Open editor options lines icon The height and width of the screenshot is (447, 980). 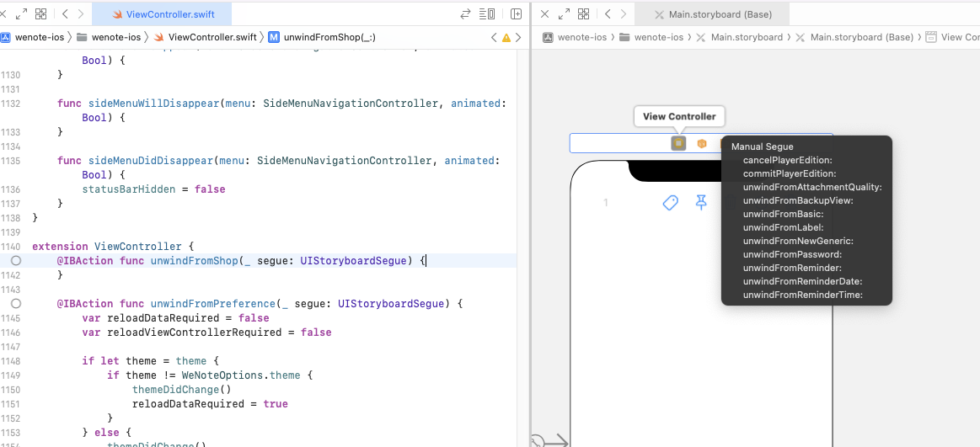point(487,13)
